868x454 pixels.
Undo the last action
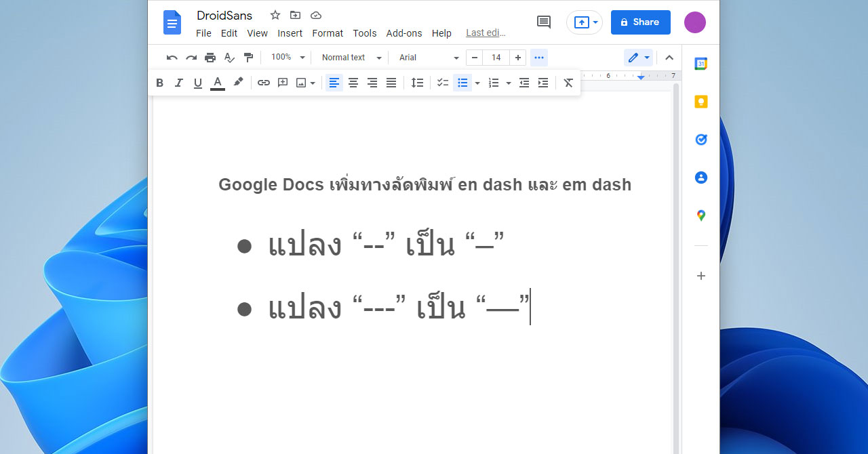[x=172, y=58]
